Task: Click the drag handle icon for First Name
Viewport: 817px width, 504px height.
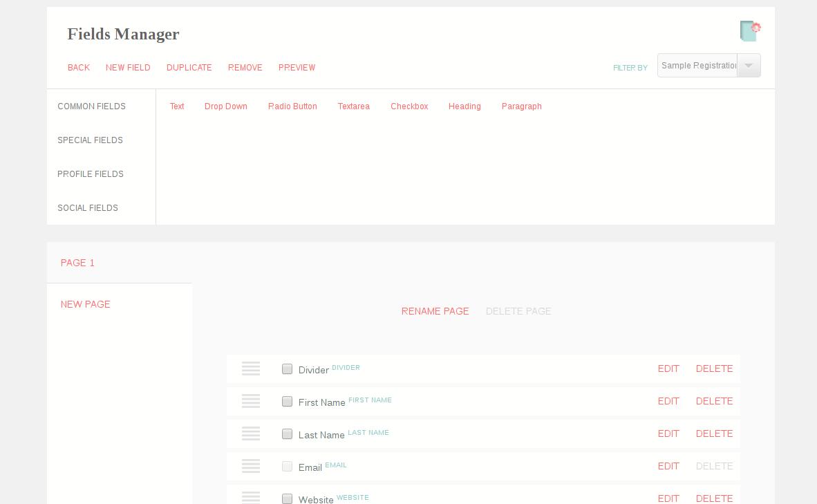Action: pyautogui.click(x=251, y=401)
